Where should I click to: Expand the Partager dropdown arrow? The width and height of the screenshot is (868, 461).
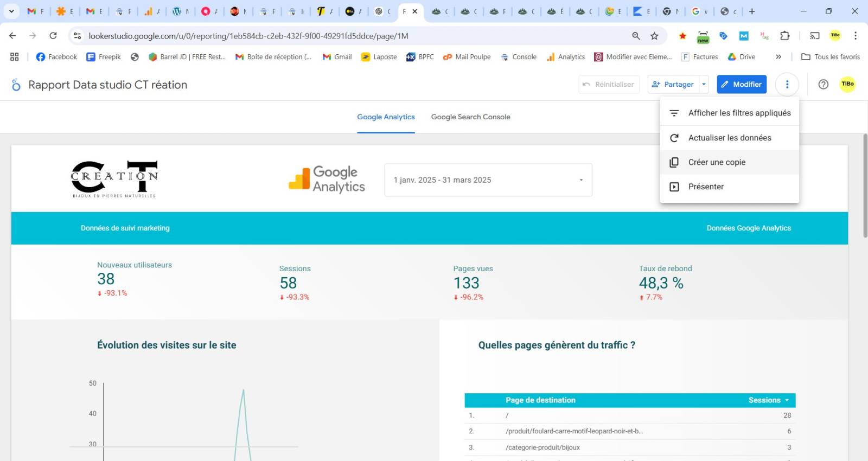(x=704, y=84)
